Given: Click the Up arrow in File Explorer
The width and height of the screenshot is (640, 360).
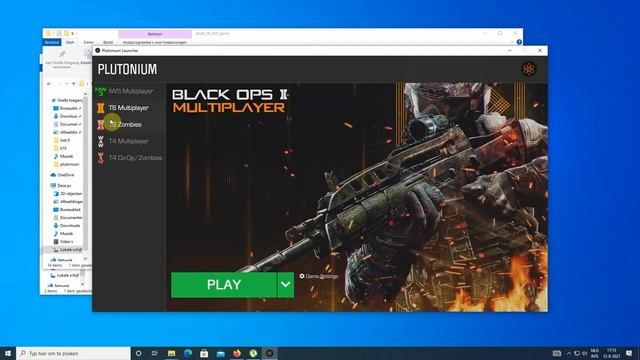Looking at the screenshot, I should [x=74, y=84].
